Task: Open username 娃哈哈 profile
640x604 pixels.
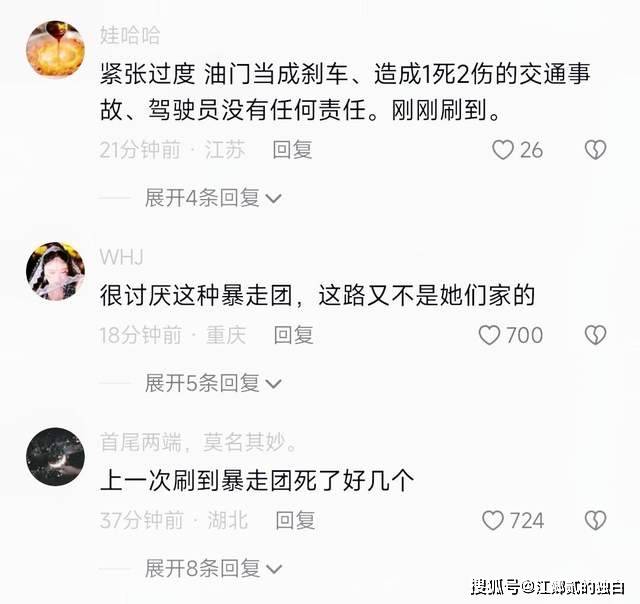Action: (x=130, y=35)
